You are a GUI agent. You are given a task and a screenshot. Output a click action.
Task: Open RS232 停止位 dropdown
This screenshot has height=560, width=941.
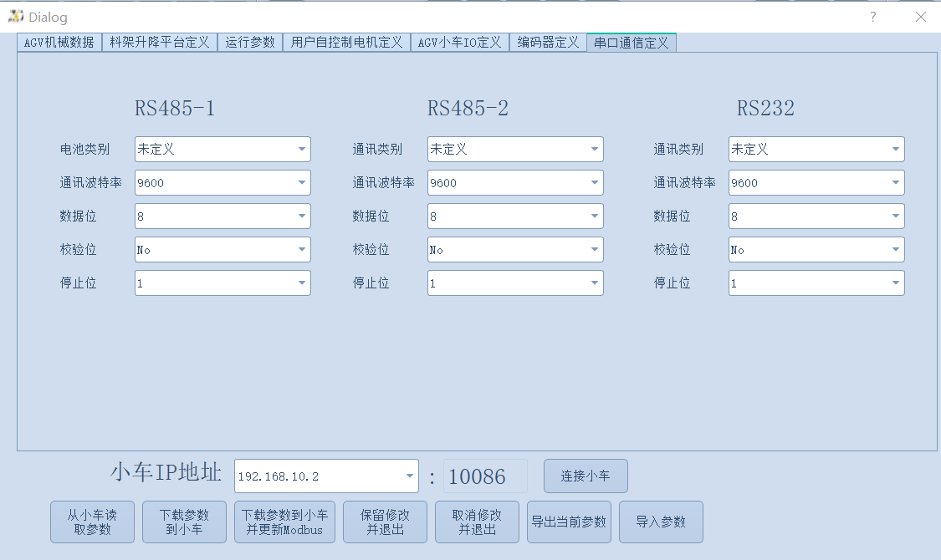pos(816,283)
